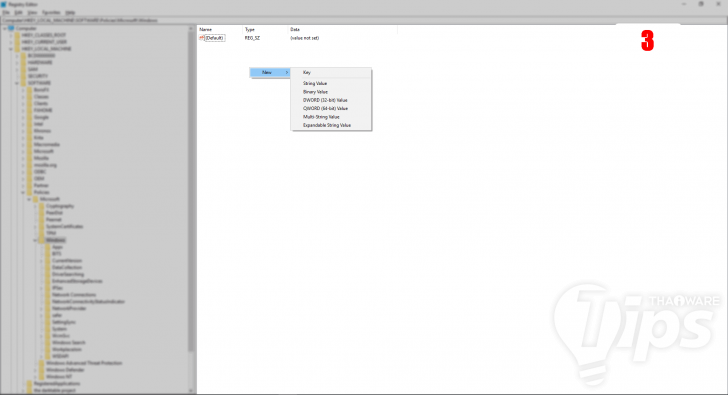Click the SECURITY key folder icon
728x395 pixels.
(x=23, y=76)
